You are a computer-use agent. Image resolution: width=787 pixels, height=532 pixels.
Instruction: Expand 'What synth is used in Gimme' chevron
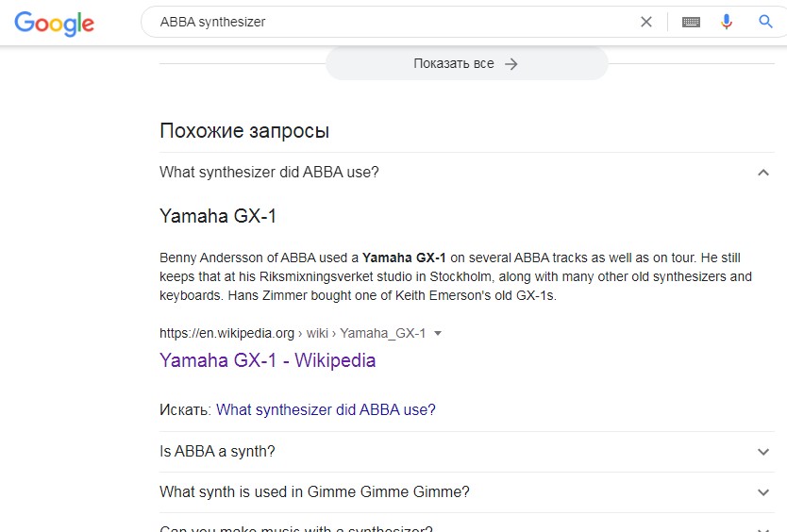763,492
